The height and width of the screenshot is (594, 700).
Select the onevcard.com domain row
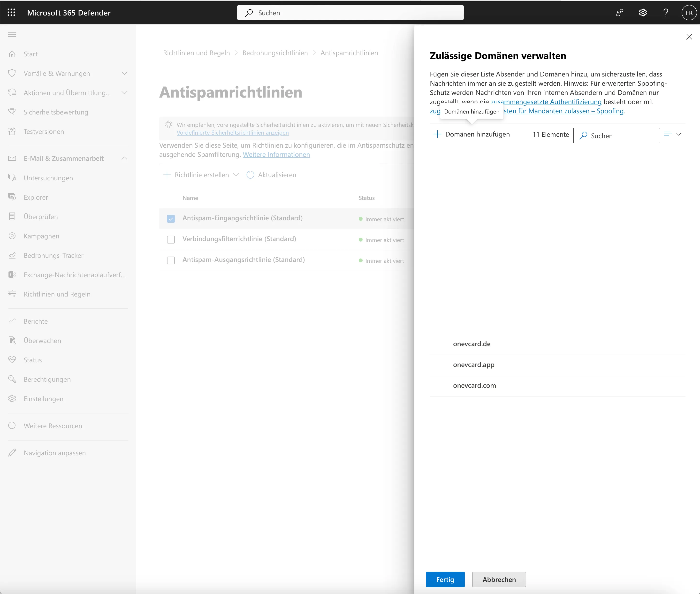pos(557,386)
